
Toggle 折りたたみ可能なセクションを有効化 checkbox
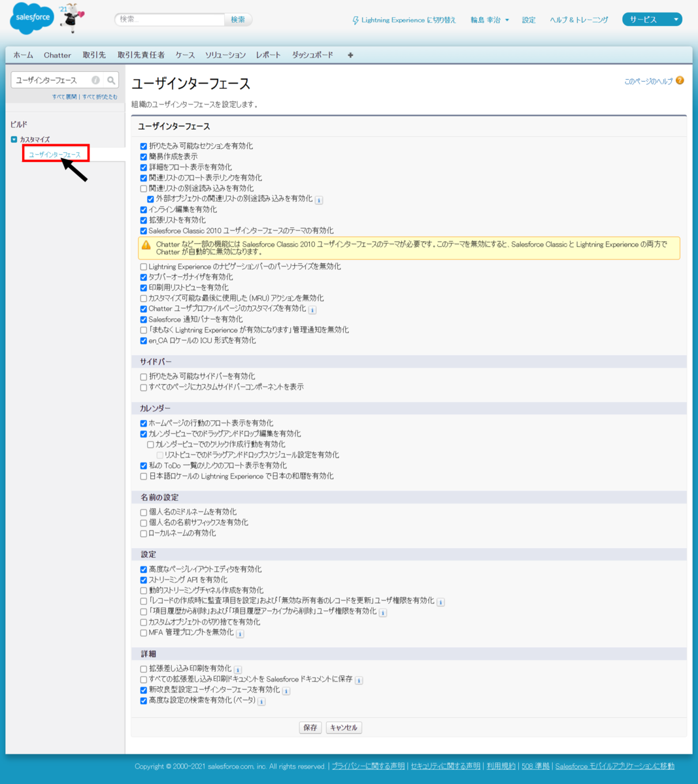(144, 146)
